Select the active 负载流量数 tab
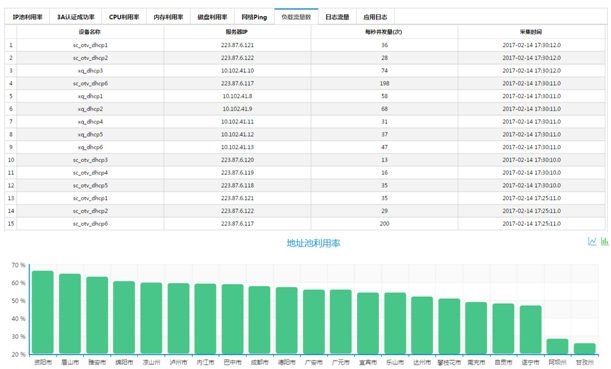Viewport: 611px width, 369px height. point(296,17)
